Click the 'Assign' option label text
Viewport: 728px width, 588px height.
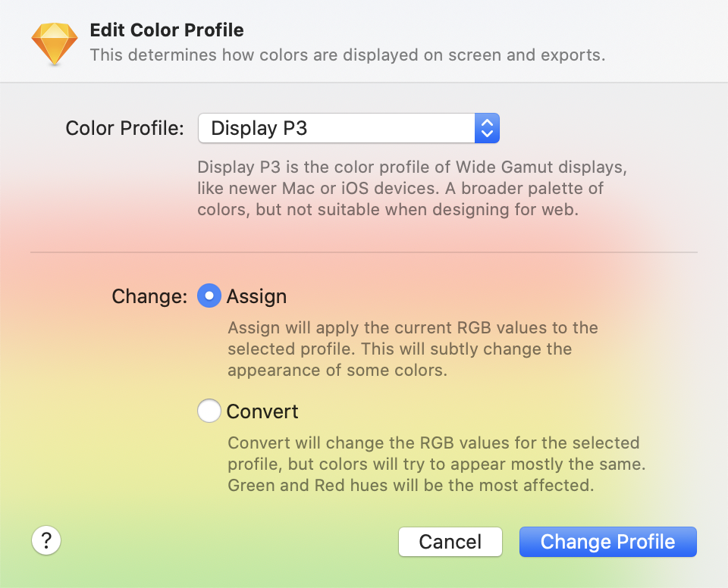[x=256, y=296]
